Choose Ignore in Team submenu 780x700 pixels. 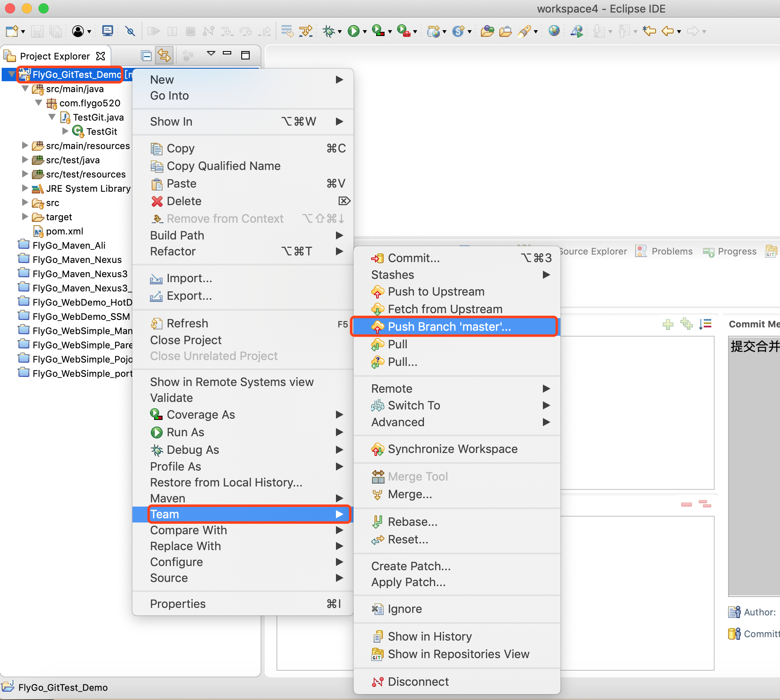(457, 609)
